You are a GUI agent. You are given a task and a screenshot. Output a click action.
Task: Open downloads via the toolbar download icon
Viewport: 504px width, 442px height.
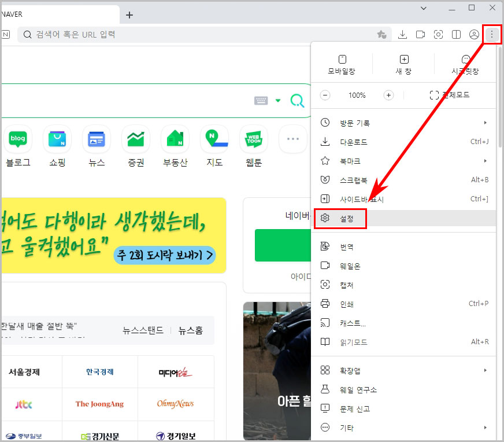coord(402,34)
